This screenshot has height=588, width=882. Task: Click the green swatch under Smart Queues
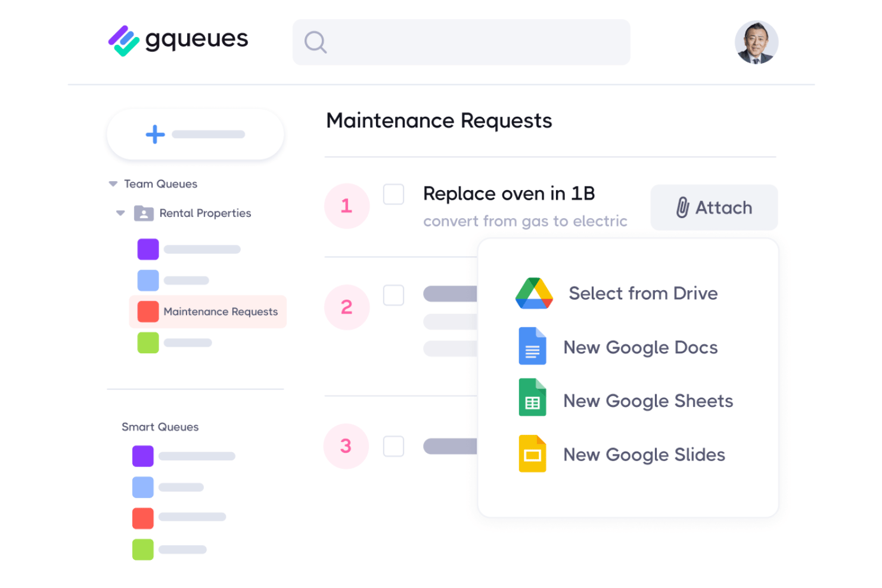coord(143,549)
